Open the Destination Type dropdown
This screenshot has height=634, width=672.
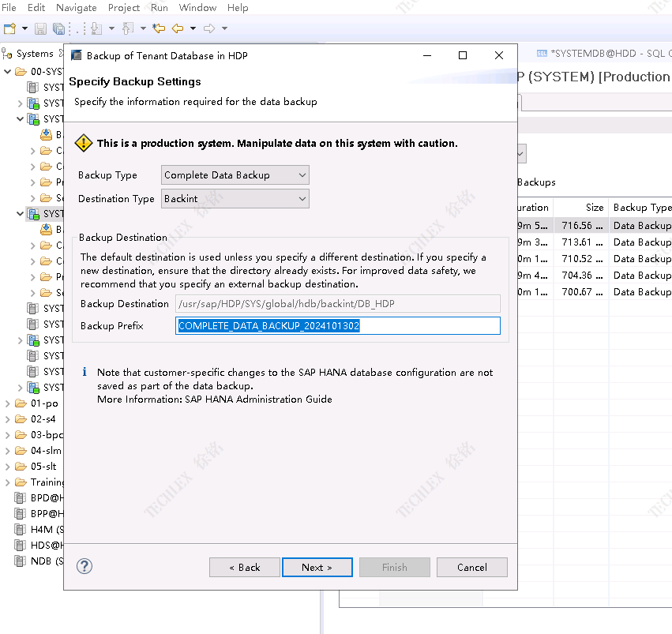[235, 199]
